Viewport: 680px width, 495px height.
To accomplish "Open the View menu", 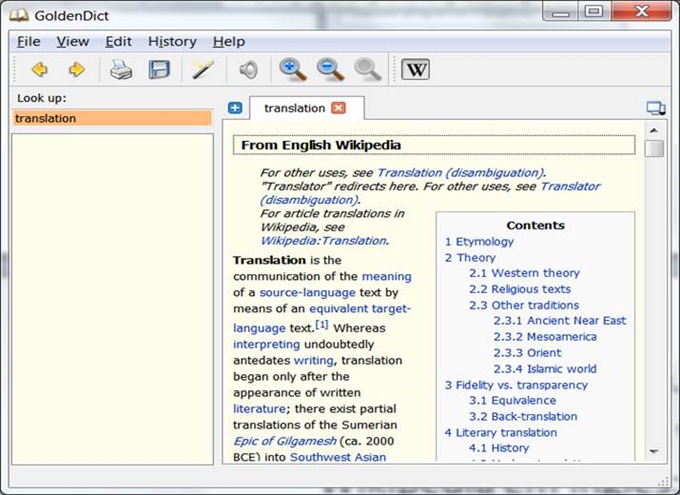I will tap(73, 42).
